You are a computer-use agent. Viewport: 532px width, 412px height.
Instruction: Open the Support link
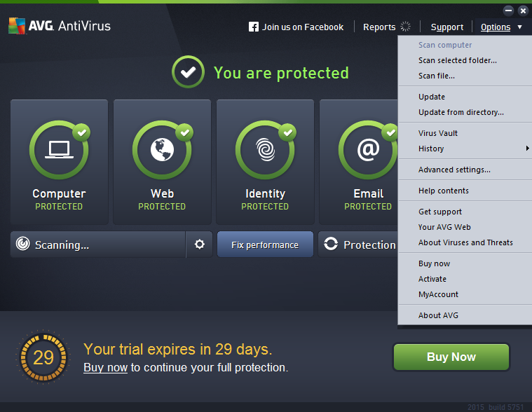pos(447,27)
